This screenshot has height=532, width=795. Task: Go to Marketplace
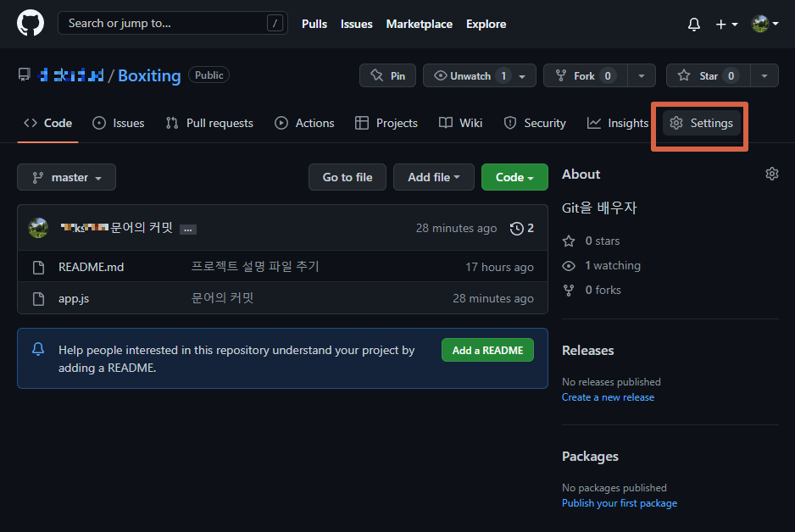(420, 24)
